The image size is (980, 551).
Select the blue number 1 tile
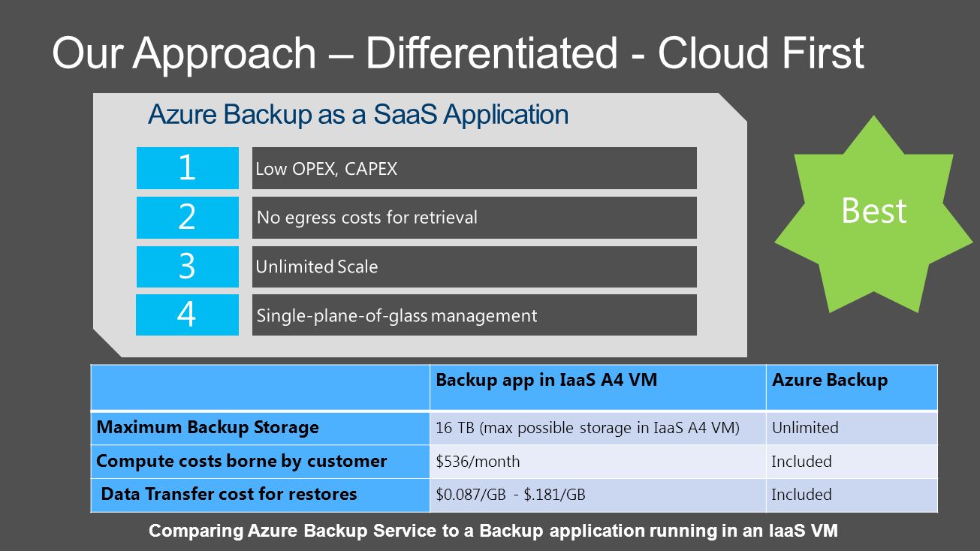[188, 168]
